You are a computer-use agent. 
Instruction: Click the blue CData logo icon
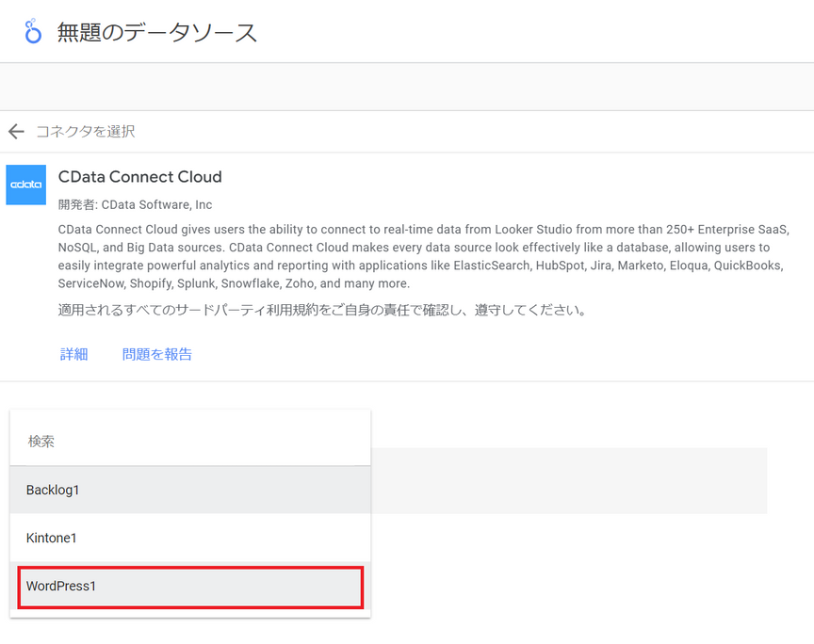(x=26, y=185)
